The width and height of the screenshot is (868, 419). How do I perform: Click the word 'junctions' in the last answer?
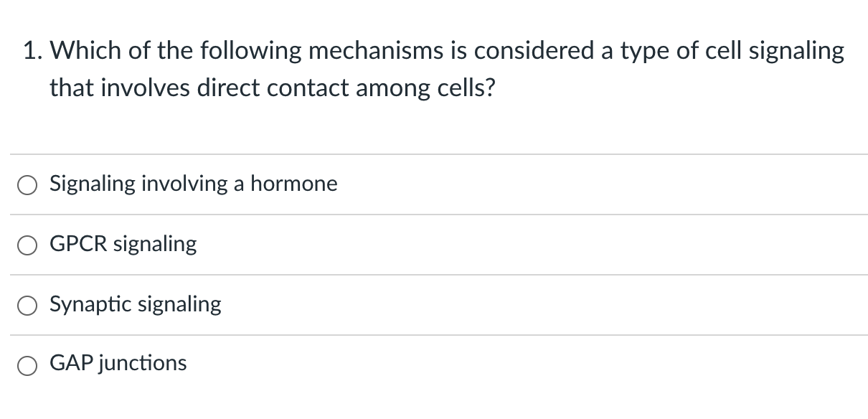point(143,364)
